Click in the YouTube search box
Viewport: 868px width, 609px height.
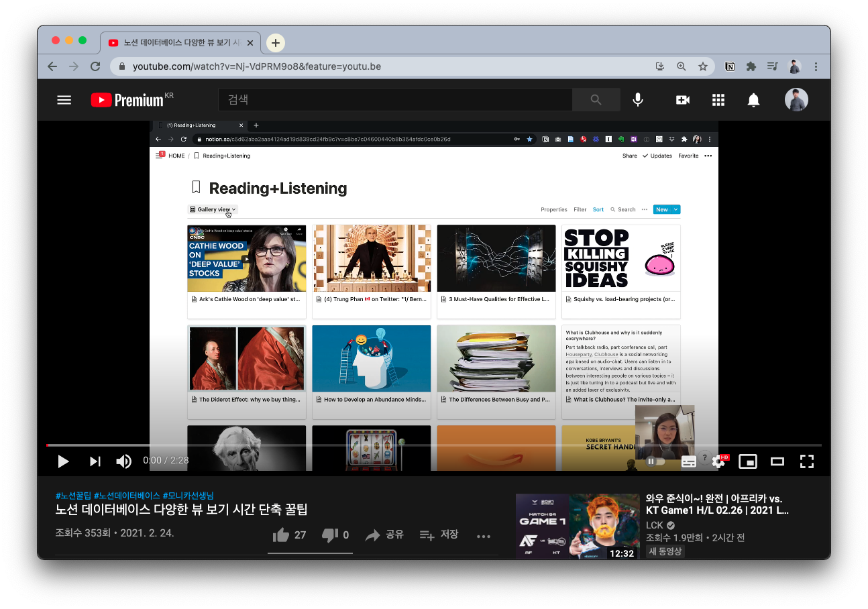[x=396, y=100]
